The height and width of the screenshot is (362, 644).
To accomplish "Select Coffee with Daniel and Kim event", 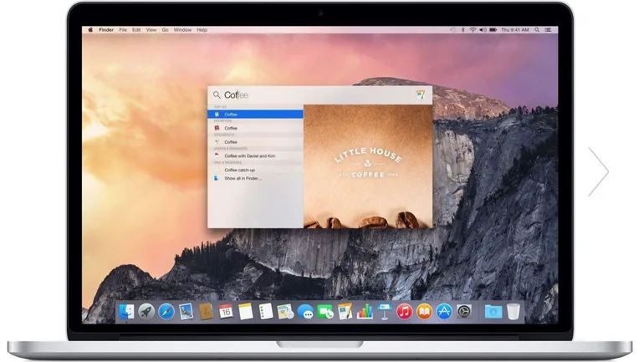I will pyautogui.click(x=255, y=156).
